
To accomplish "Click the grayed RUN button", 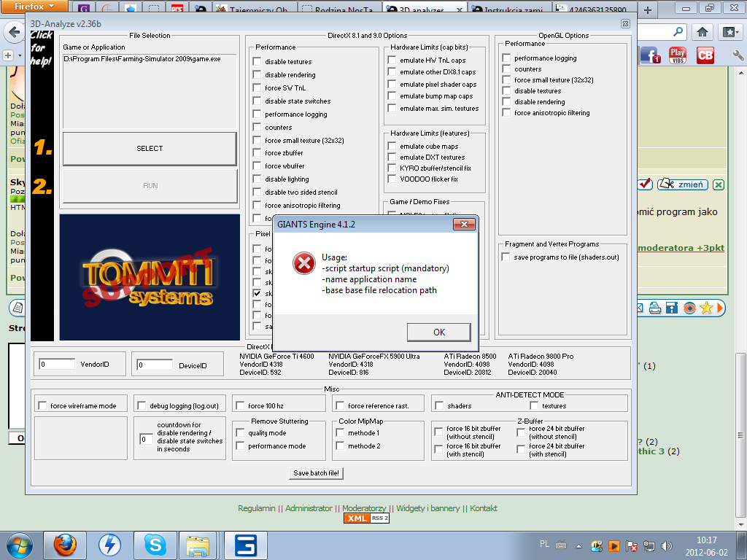I will 150,186.
